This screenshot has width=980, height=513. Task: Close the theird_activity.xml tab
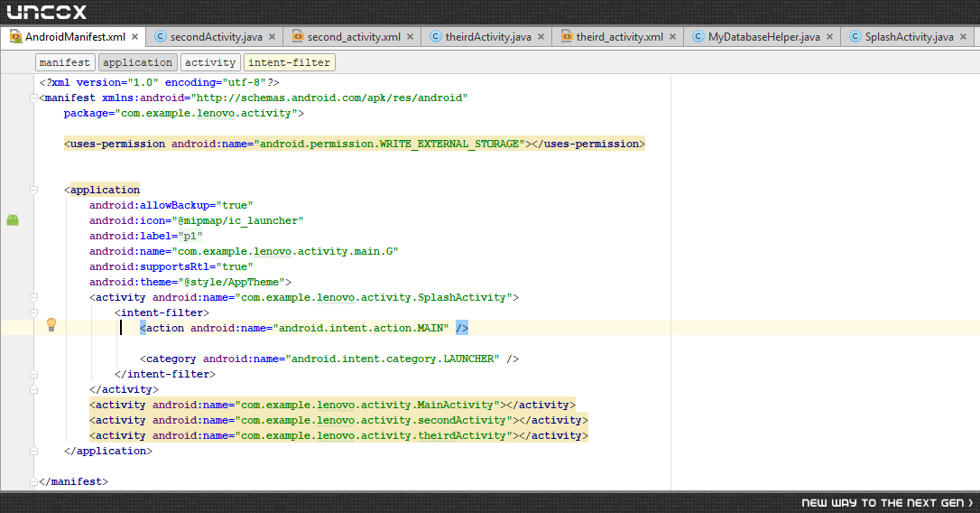pyautogui.click(x=672, y=37)
